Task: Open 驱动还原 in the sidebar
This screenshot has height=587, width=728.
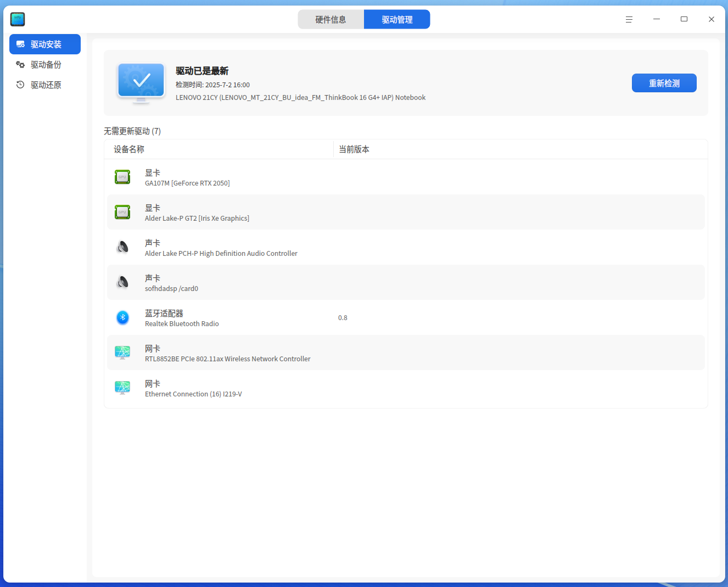Action: pos(45,85)
